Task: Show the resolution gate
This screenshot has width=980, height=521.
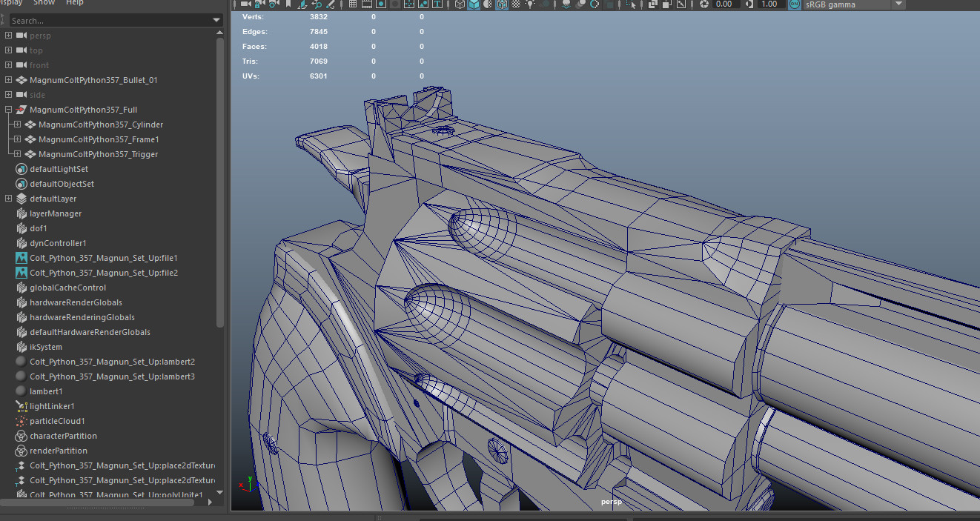Action: coord(380,4)
